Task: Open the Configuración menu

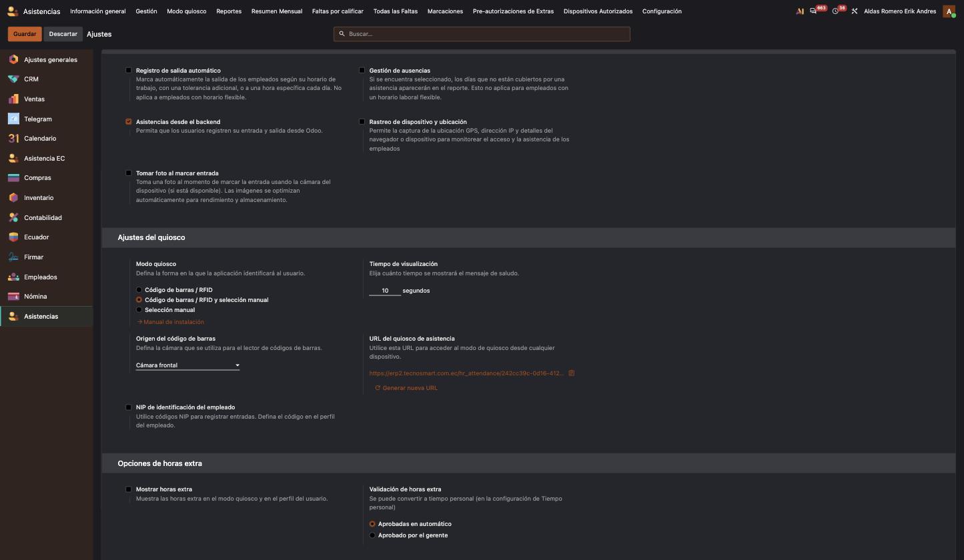Action: coord(662,11)
